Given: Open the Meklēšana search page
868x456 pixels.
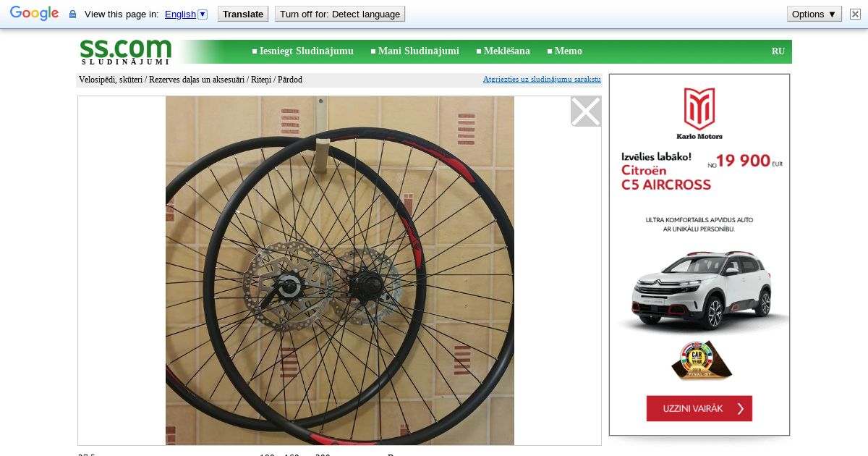Looking at the screenshot, I should click(x=503, y=51).
